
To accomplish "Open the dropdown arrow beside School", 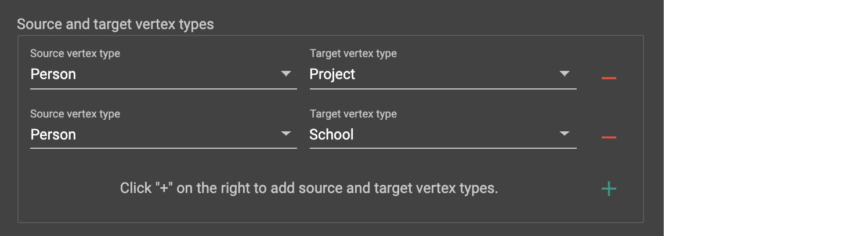I will coord(565,134).
